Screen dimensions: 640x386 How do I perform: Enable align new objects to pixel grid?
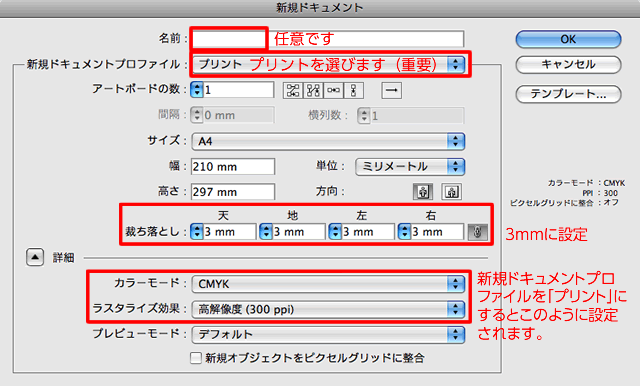point(196,358)
